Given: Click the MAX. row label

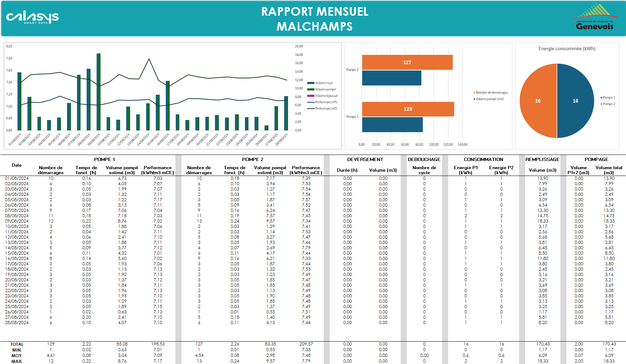Looking at the screenshot, I should click(x=17, y=362).
